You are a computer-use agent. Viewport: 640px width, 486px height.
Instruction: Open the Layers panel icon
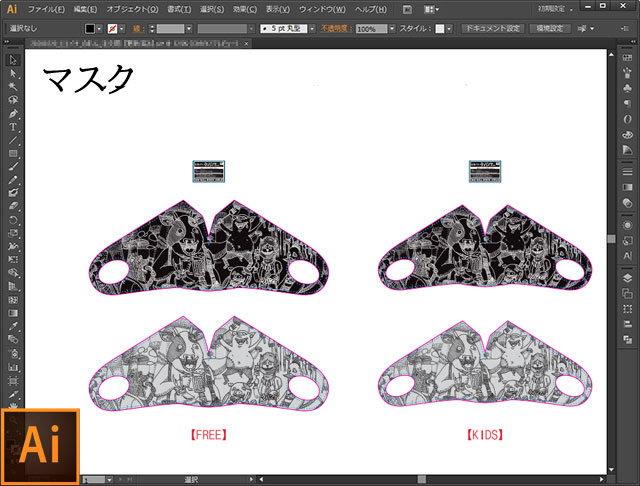627,278
